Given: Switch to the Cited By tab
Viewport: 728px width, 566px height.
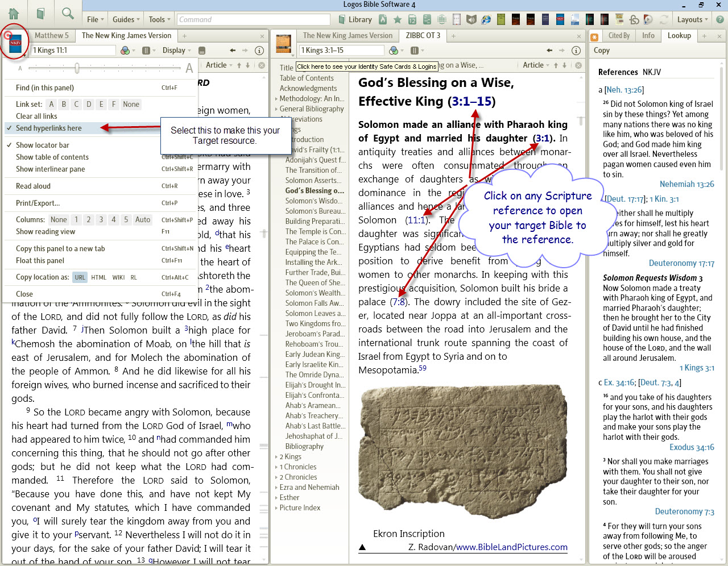Looking at the screenshot, I should tap(619, 36).
